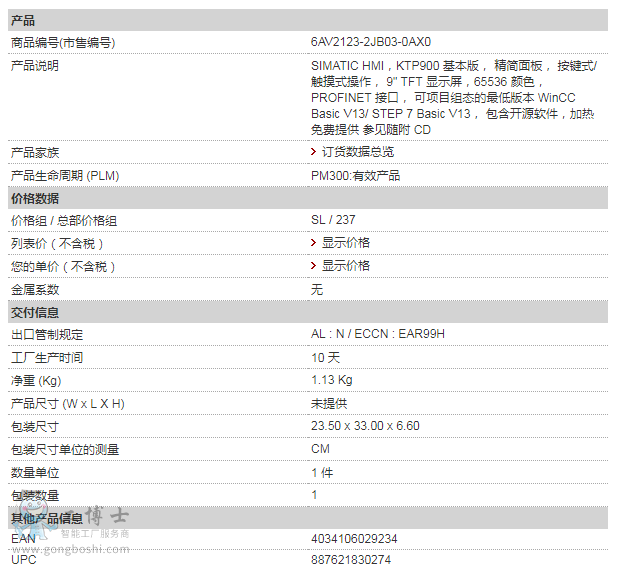Click the label 产品家族
This screenshot has height=569, width=618.
point(35,152)
